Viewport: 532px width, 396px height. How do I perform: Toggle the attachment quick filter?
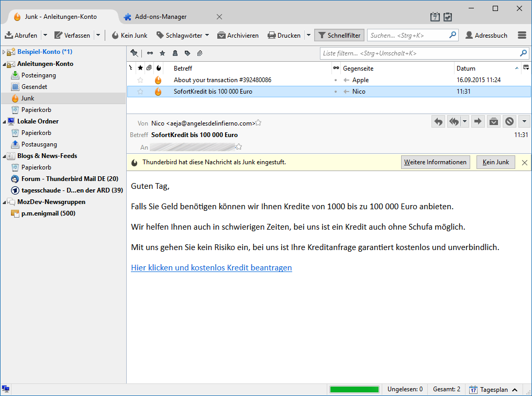click(x=200, y=53)
